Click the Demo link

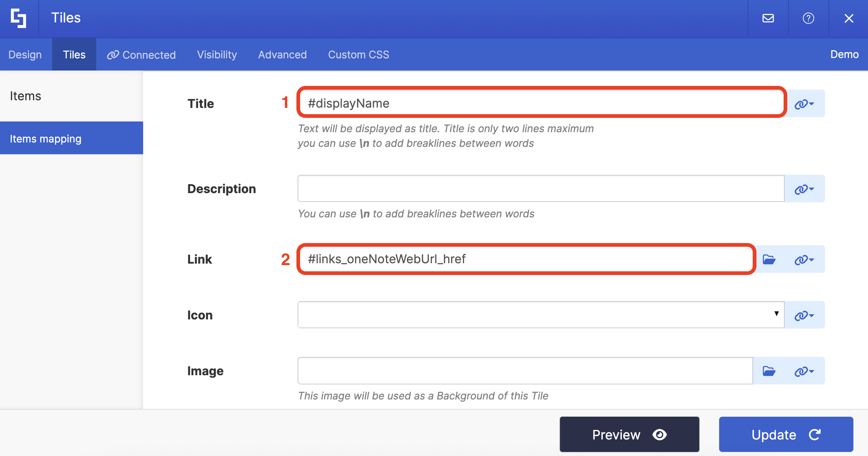[844, 54]
